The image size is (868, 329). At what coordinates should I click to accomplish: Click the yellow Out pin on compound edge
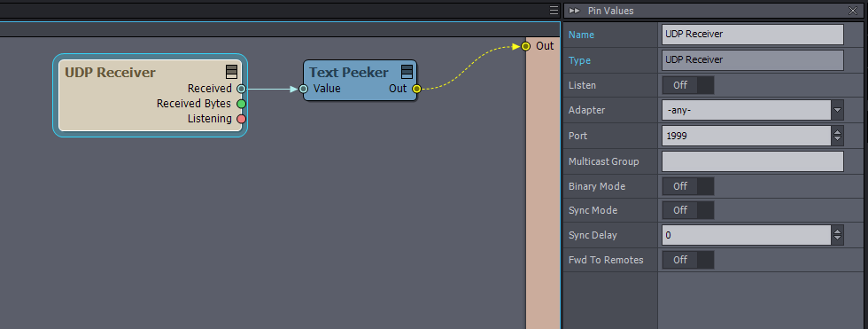point(526,46)
